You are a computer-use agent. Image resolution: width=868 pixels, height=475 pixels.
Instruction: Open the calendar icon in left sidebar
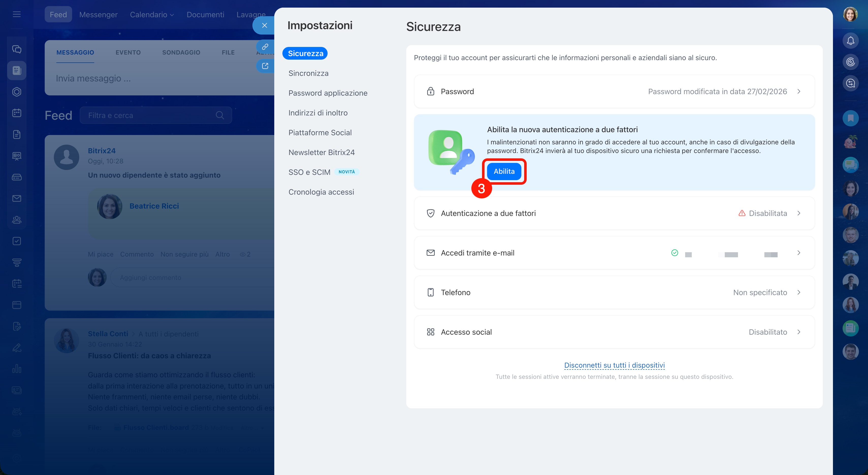[x=17, y=113]
